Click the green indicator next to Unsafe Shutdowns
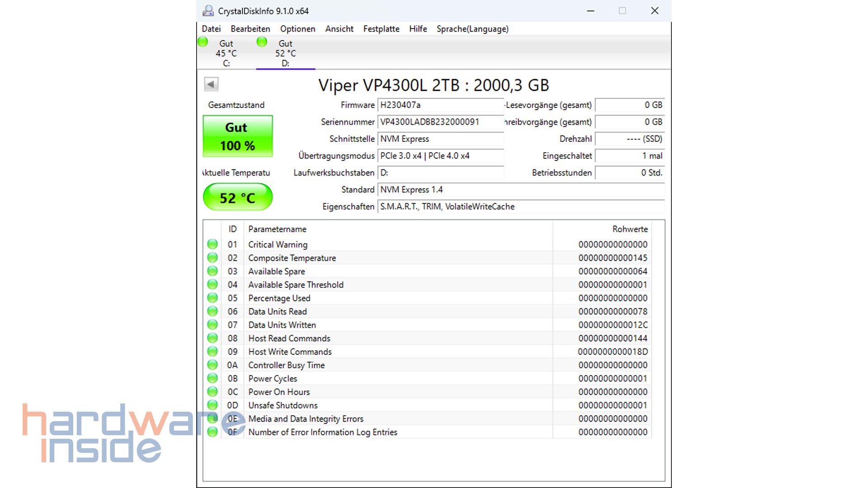 tap(212, 405)
